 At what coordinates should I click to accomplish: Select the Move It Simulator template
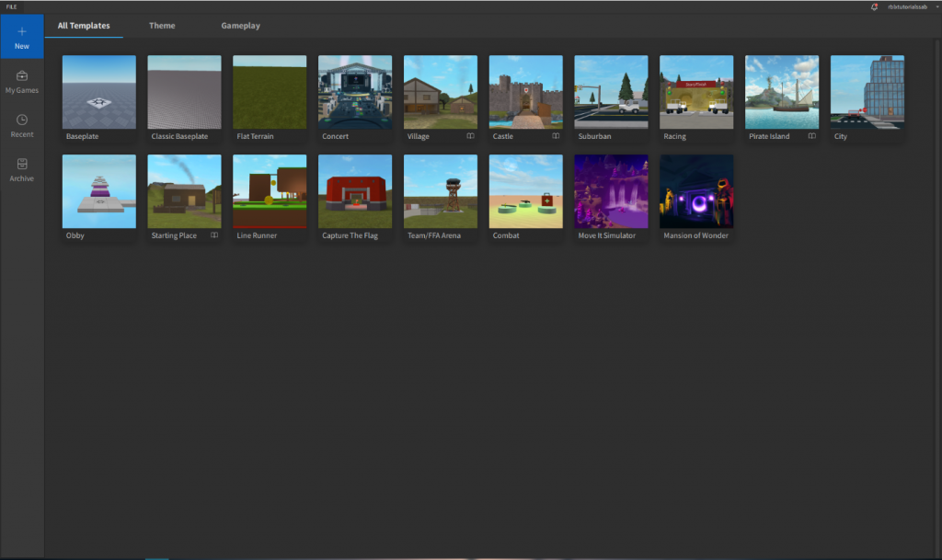tap(611, 191)
